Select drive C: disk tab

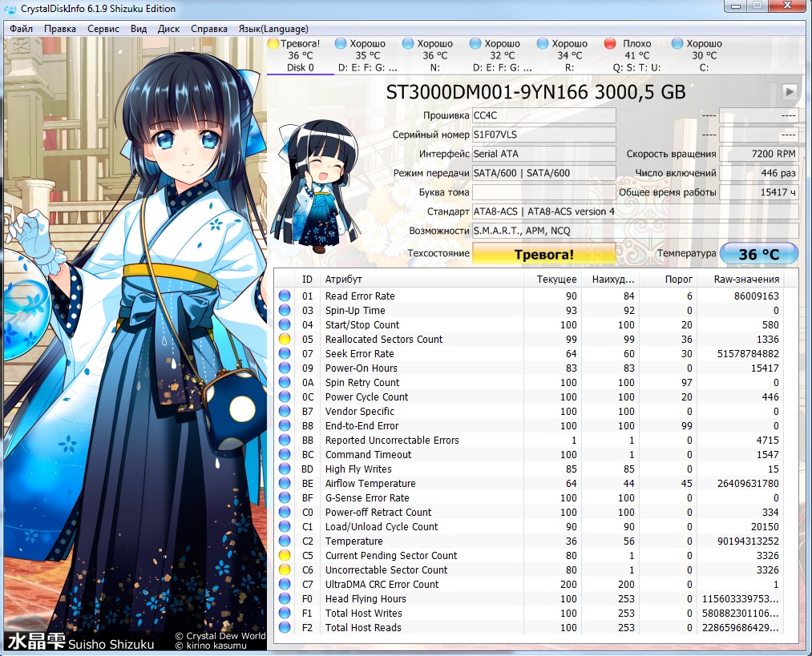[x=705, y=55]
